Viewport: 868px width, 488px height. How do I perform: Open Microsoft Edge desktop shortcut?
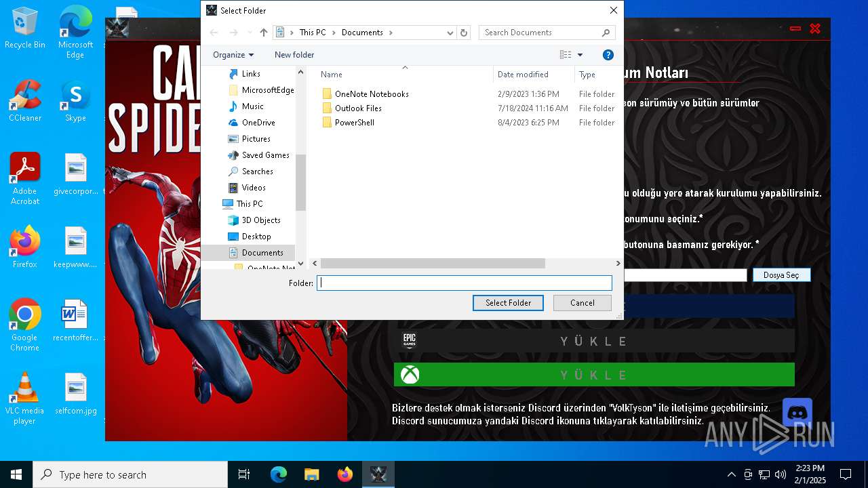point(75,33)
